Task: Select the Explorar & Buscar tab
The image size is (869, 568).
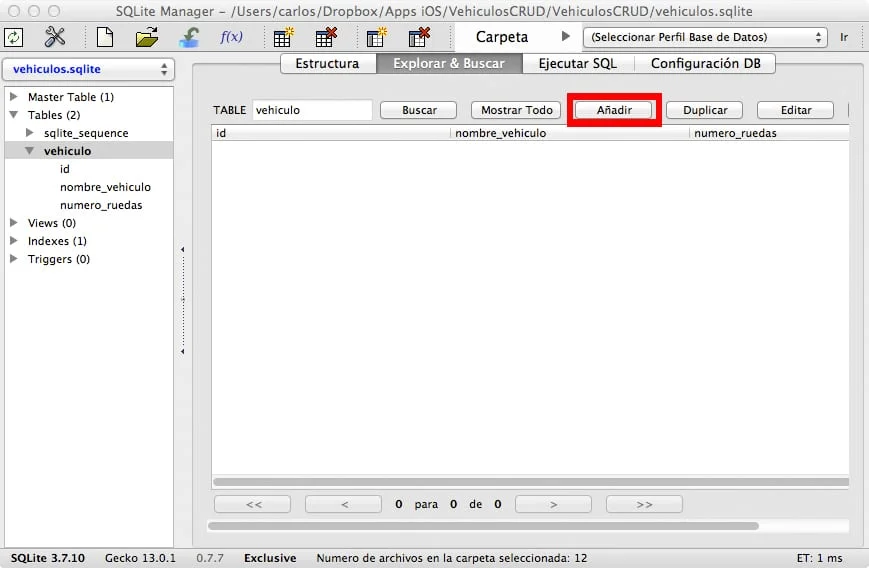Action: 449,63
